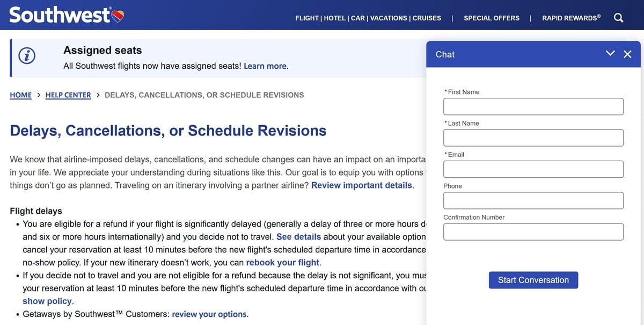This screenshot has height=325, width=644.
Task: Click into the Email field
Action: pyautogui.click(x=533, y=169)
